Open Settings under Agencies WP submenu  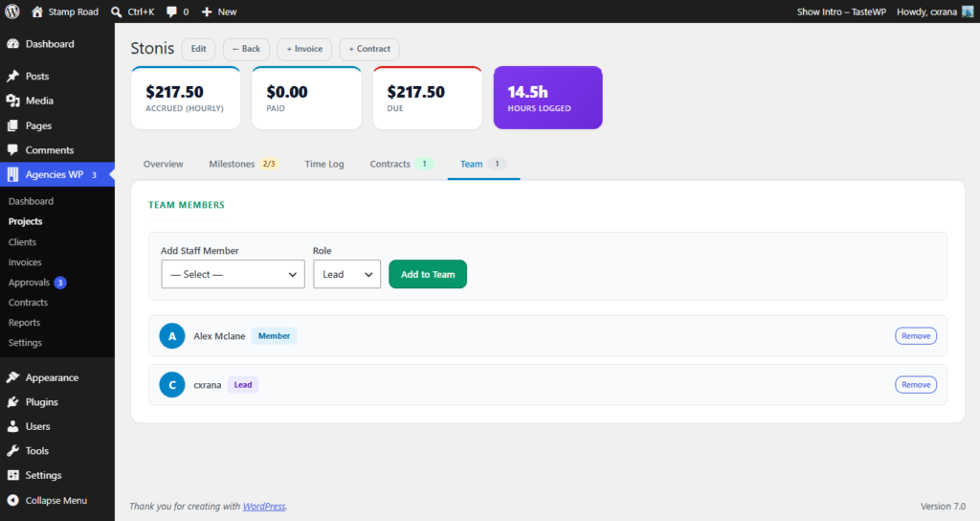point(25,343)
